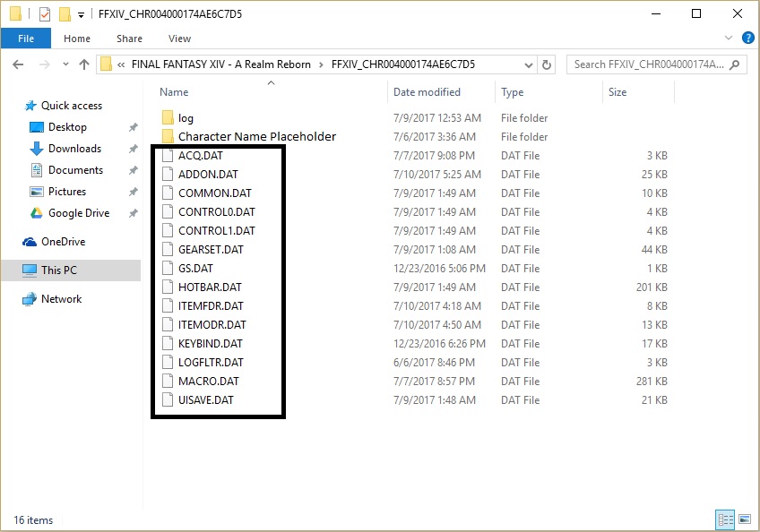
Task: Select the log folder
Action: coord(186,117)
